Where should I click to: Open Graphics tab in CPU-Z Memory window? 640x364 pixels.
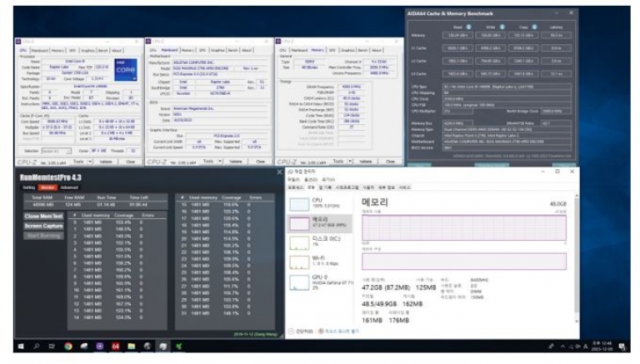(x=347, y=50)
